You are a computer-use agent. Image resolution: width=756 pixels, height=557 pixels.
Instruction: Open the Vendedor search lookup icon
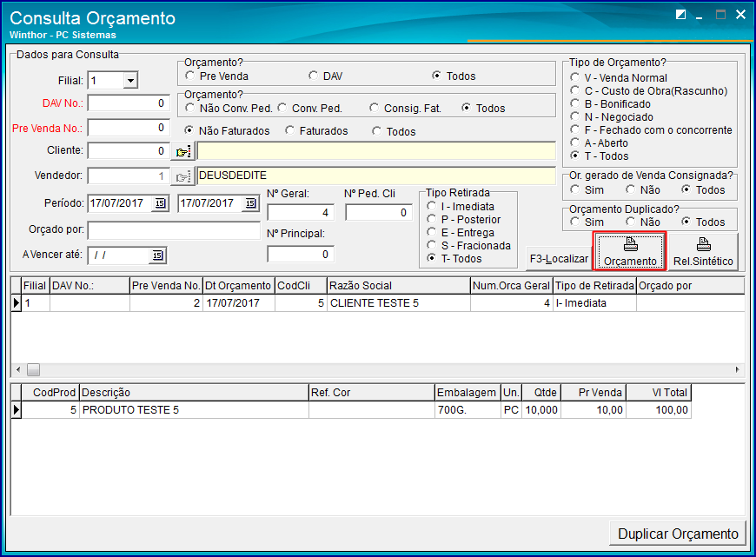pyautogui.click(x=182, y=176)
